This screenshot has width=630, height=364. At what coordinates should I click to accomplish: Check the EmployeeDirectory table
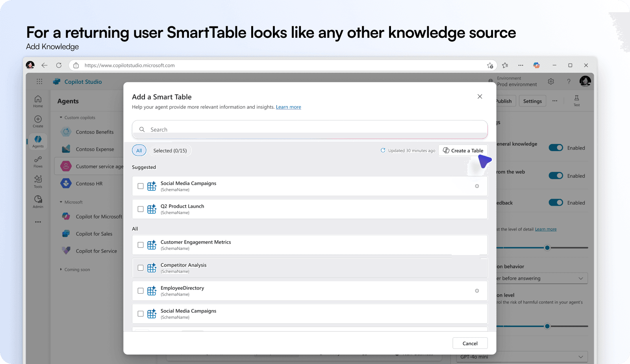[x=141, y=291]
